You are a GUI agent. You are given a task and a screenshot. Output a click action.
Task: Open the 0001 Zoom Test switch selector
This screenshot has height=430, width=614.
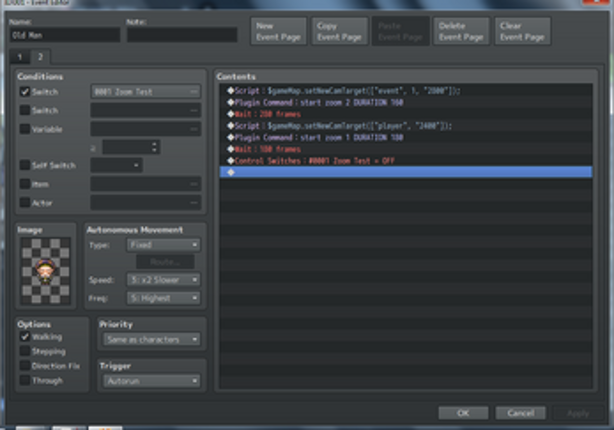coord(146,92)
